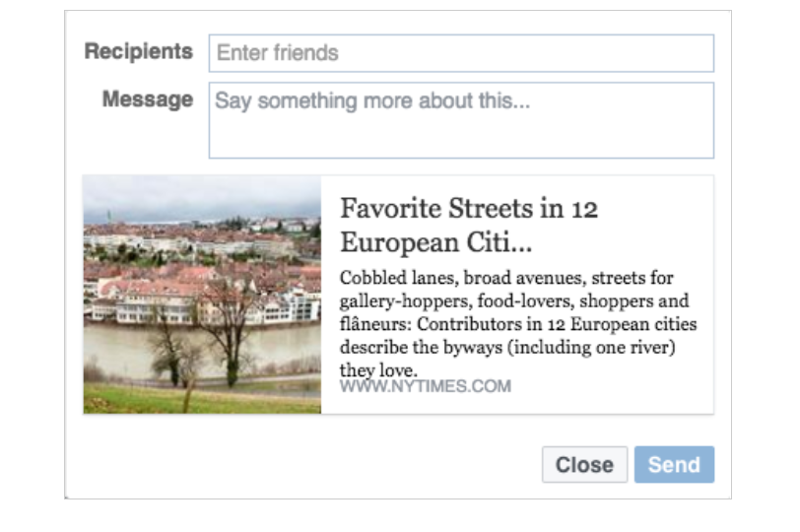Open the article thumbnail photo
800x532 pixels.
pos(202,295)
